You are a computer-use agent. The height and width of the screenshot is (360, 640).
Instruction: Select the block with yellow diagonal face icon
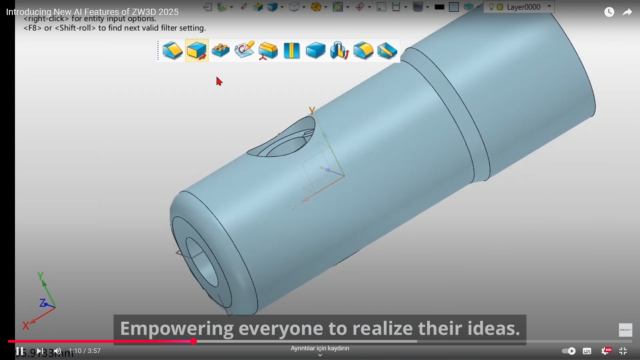click(387, 51)
